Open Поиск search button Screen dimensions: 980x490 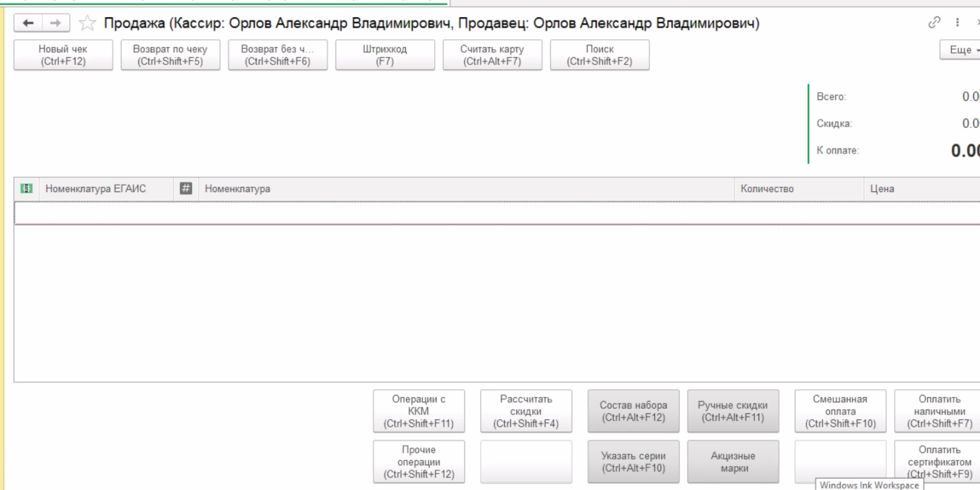599,55
